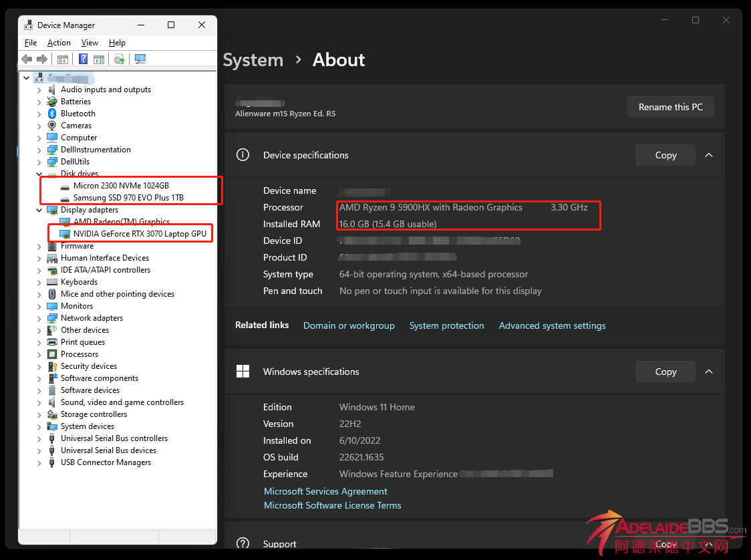
Task: Open the Action menu
Action: (x=59, y=43)
